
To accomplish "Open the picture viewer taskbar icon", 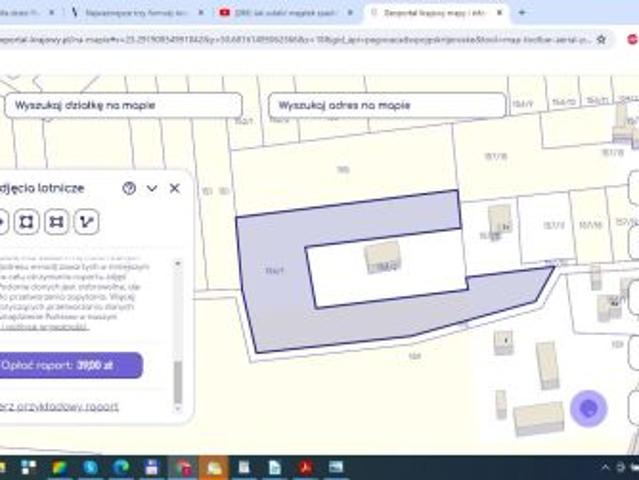I will click(x=336, y=467).
